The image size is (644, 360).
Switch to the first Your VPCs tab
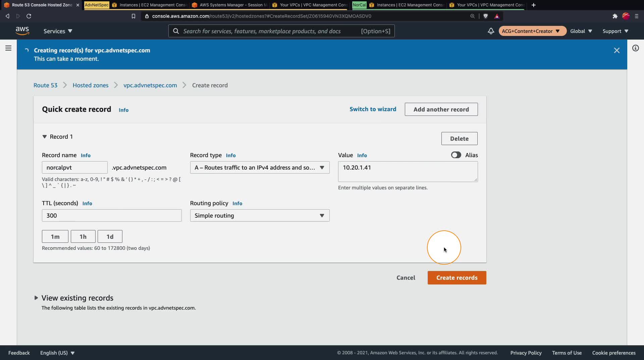310,5
